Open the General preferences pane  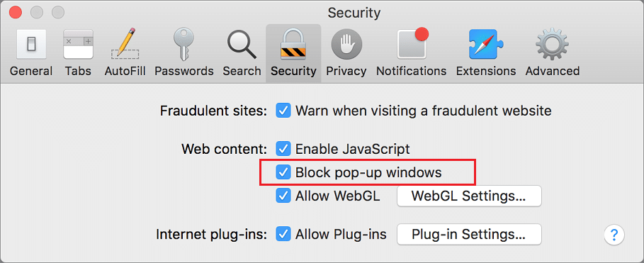coord(31,53)
